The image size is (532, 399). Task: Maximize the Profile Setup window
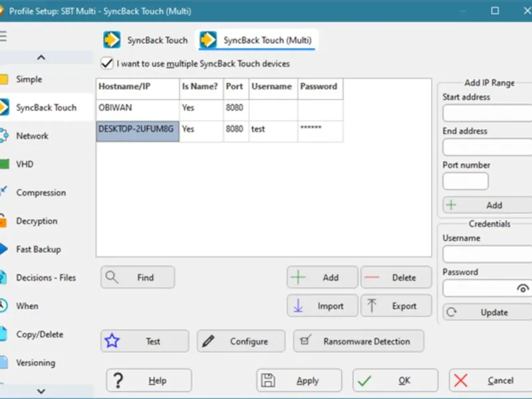495,11
